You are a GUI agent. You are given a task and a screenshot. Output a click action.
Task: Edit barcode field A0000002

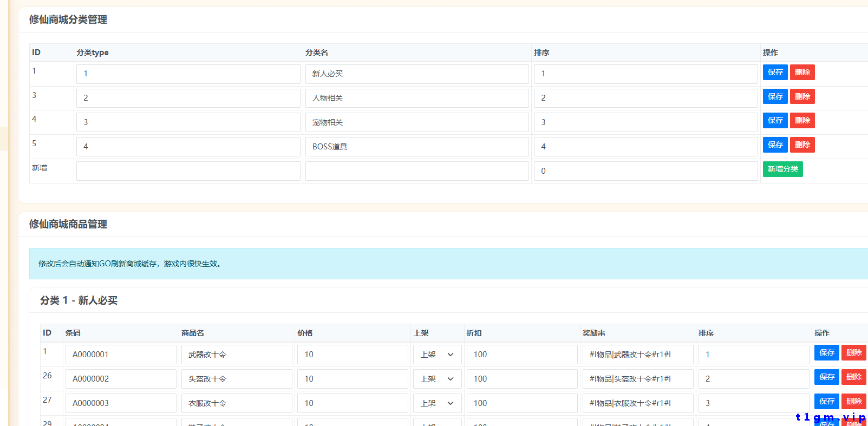[x=121, y=379]
